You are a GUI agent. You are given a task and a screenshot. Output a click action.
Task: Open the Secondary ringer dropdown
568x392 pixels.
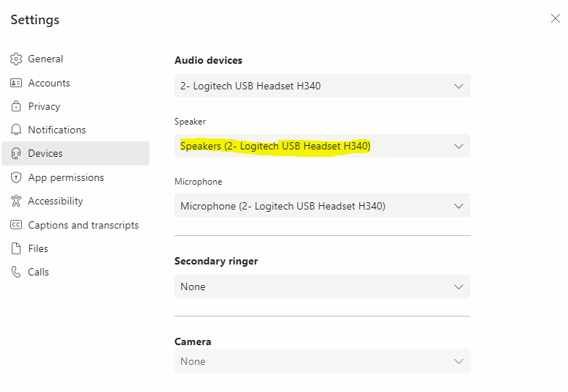coord(322,286)
